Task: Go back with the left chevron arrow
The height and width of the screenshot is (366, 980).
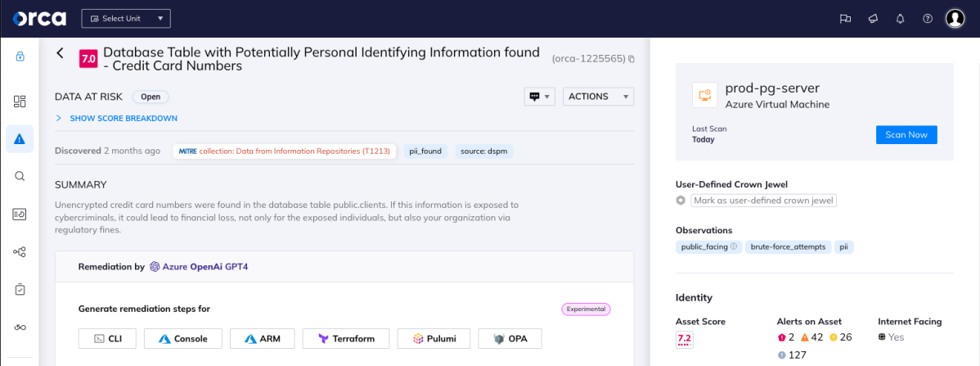Action: click(60, 53)
